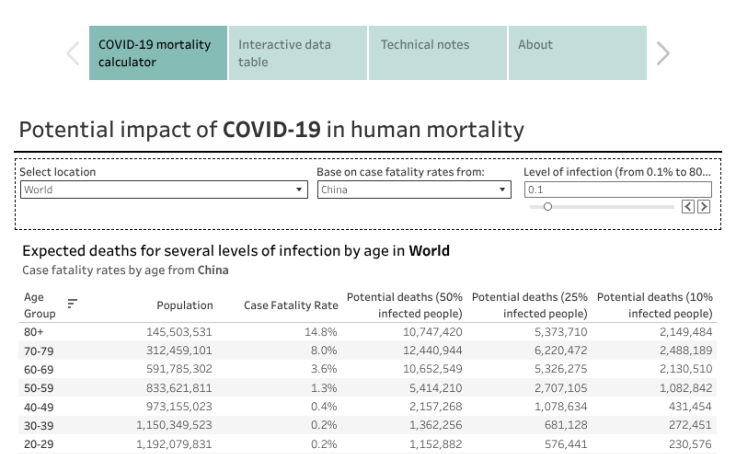This screenshot has width=736, height=454.
Task: Select the 80+ age group row label
Action: tap(34, 331)
